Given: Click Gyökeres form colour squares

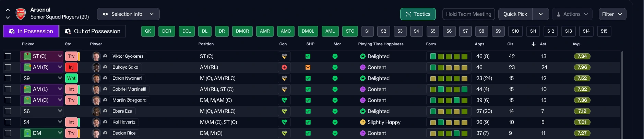Looking at the screenshot, I should 449,56.
